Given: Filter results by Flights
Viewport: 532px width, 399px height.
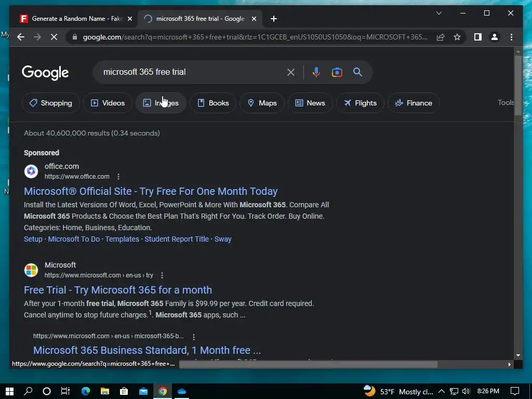Looking at the screenshot, I should pos(360,103).
